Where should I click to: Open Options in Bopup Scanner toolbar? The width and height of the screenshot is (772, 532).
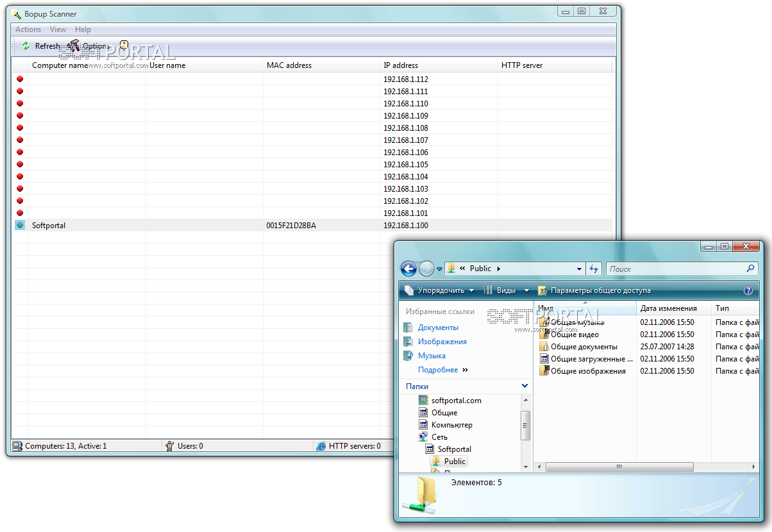pyautogui.click(x=90, y=46)
